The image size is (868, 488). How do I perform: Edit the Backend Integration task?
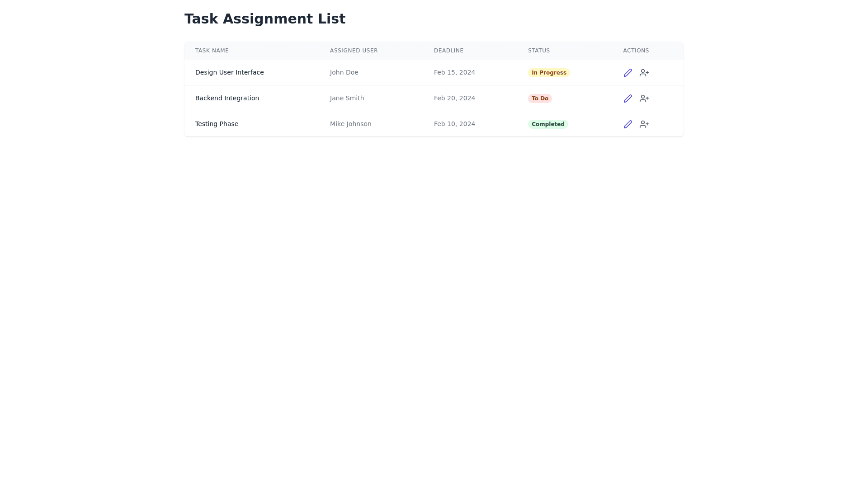[x=627, y=99]
